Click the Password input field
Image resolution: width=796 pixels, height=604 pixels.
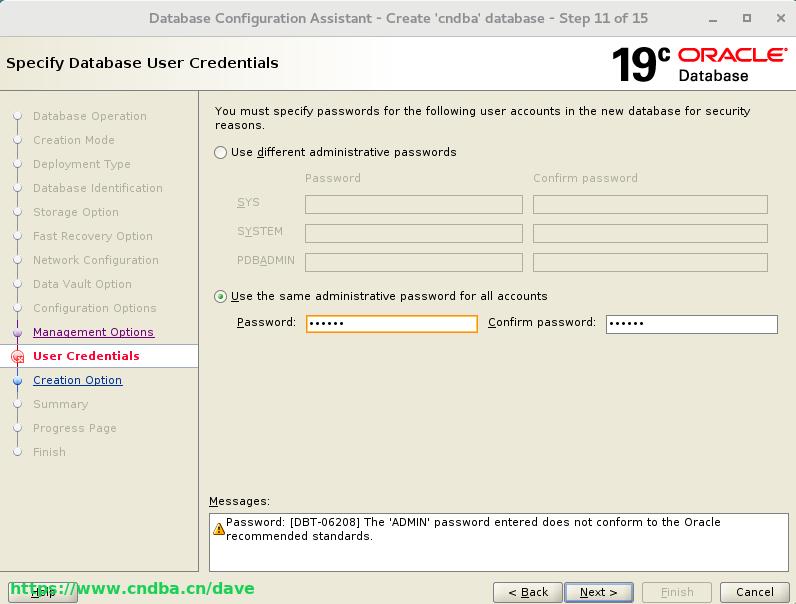(x=391, y=323)
